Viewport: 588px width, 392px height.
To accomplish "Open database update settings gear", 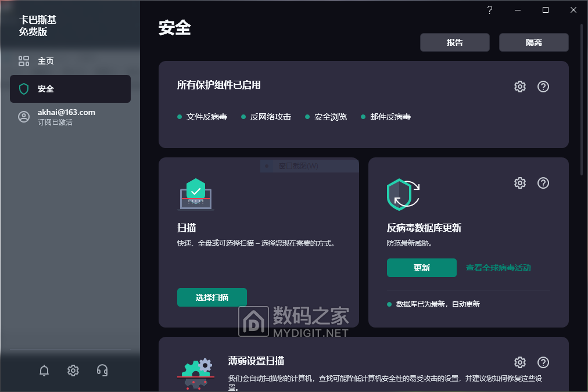I will pyautogui.click(x=520, y=183).
